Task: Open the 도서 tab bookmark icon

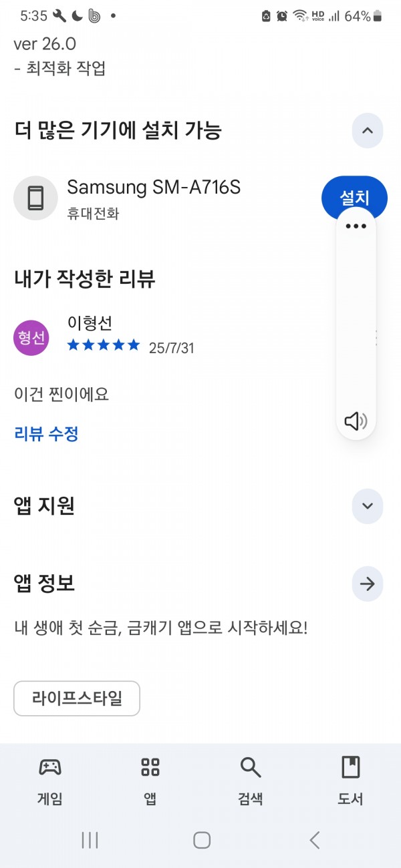Action: 350,768
